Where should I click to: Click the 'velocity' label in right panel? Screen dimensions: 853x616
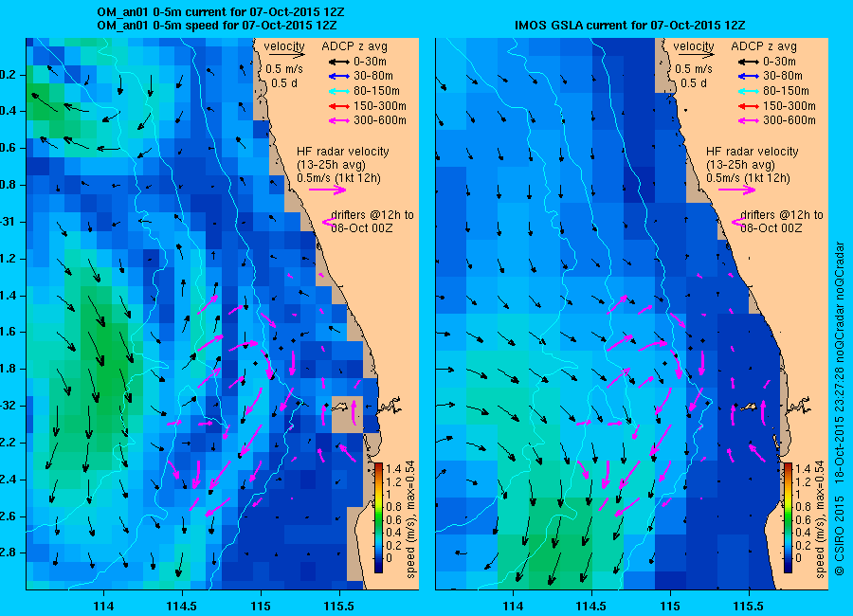(x=694, y=46)
